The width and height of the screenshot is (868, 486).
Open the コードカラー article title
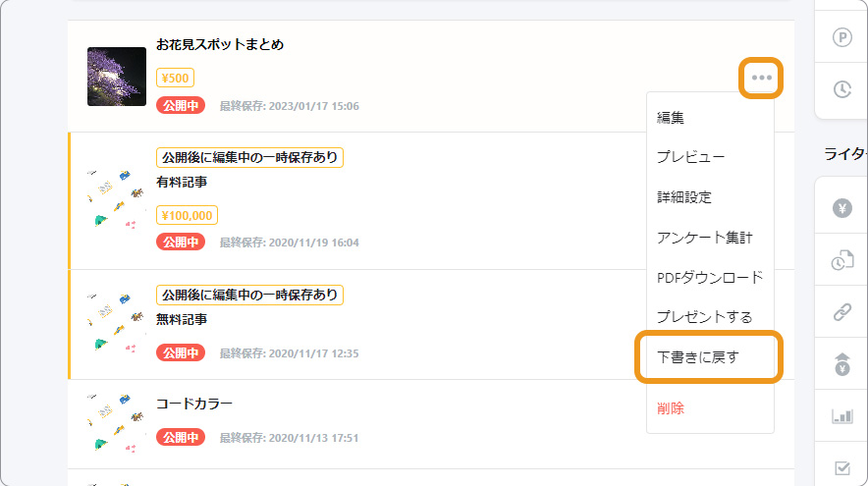[x=193, y=404]
